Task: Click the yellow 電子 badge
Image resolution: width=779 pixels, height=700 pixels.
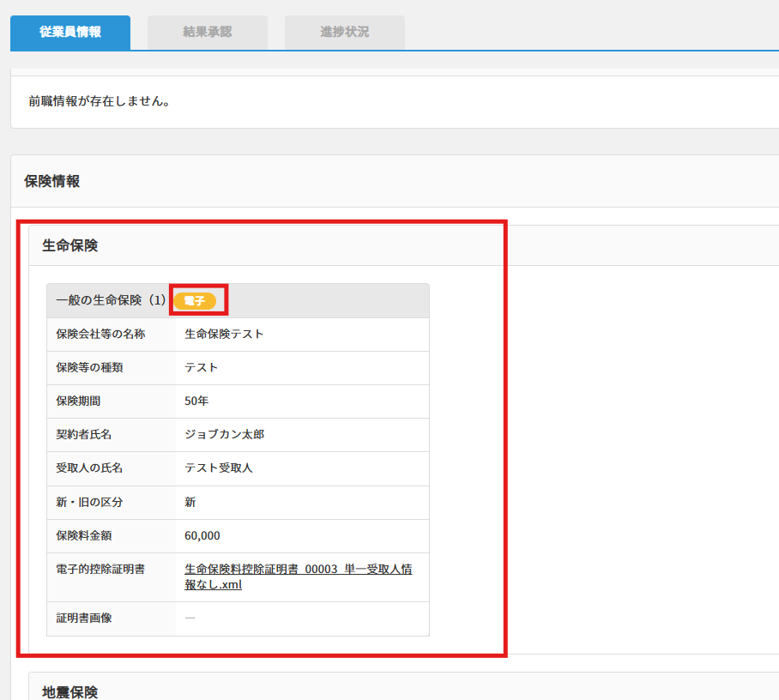Action: [195, 301]
